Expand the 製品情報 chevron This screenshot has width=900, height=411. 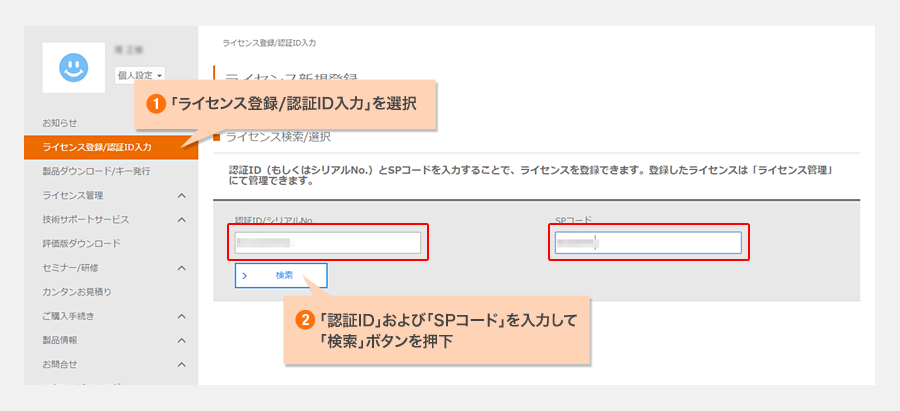(182, 340)
